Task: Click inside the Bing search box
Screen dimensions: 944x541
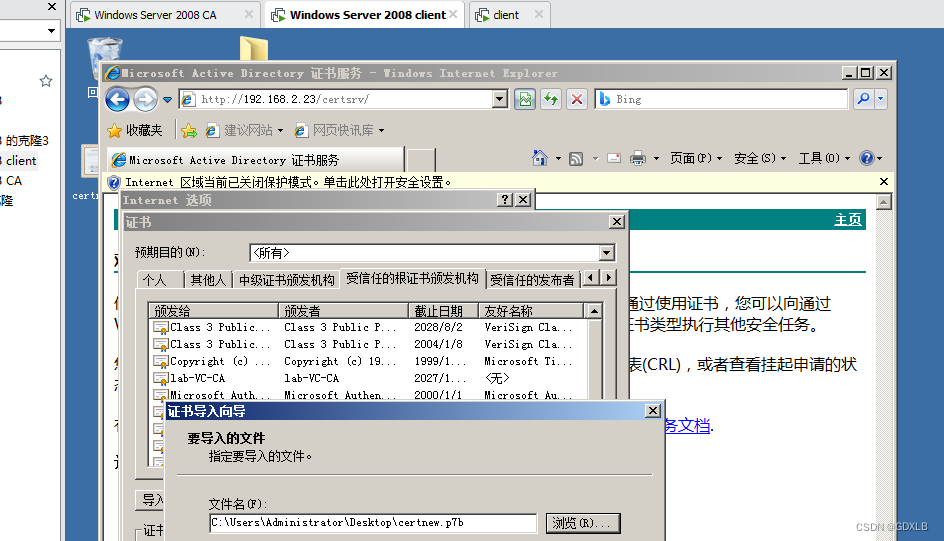Action: coord(721,99)
